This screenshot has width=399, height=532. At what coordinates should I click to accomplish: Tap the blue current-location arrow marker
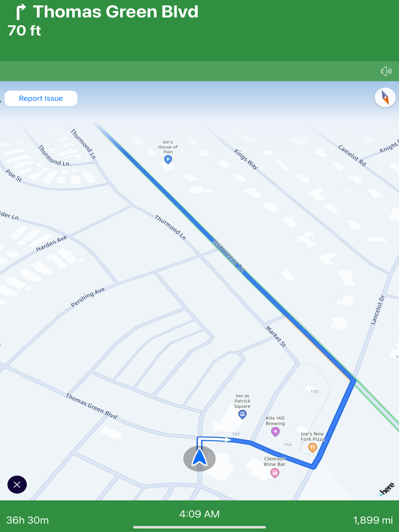(199, 457)
